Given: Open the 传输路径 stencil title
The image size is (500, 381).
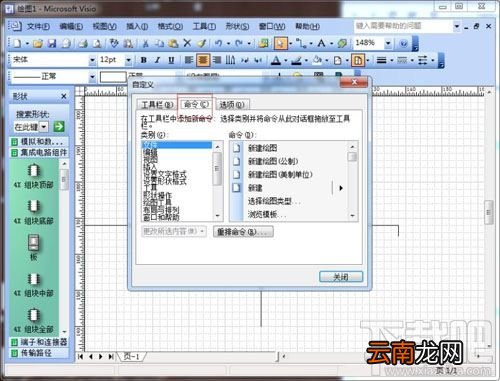Looking at the screenshot, I should click(39, 353).
